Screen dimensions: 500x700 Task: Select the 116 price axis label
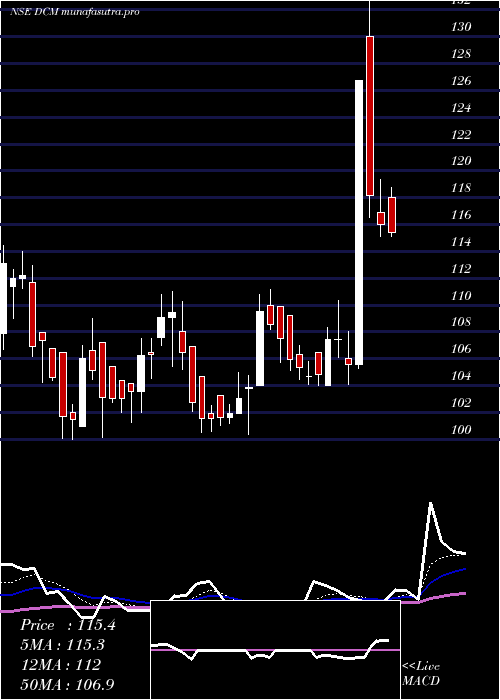(460, 215)
